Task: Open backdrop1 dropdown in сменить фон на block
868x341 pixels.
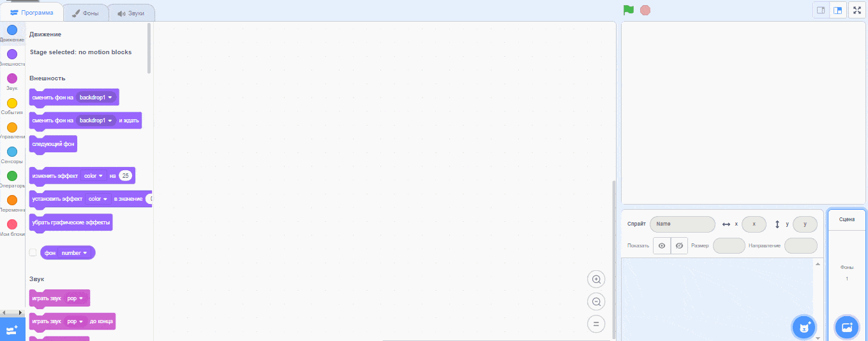Action: pyautogui.click(x=96, y=98)
